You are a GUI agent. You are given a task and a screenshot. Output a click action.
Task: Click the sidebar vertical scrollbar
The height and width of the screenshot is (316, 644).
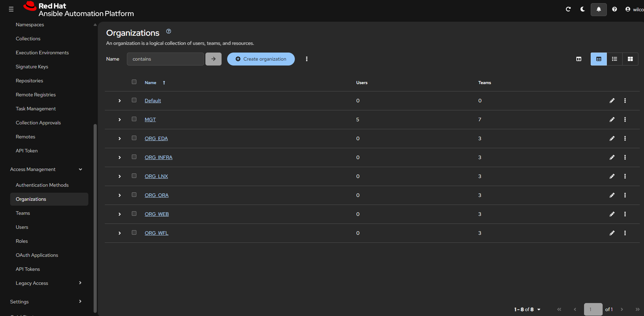click(x=95, y=218)
